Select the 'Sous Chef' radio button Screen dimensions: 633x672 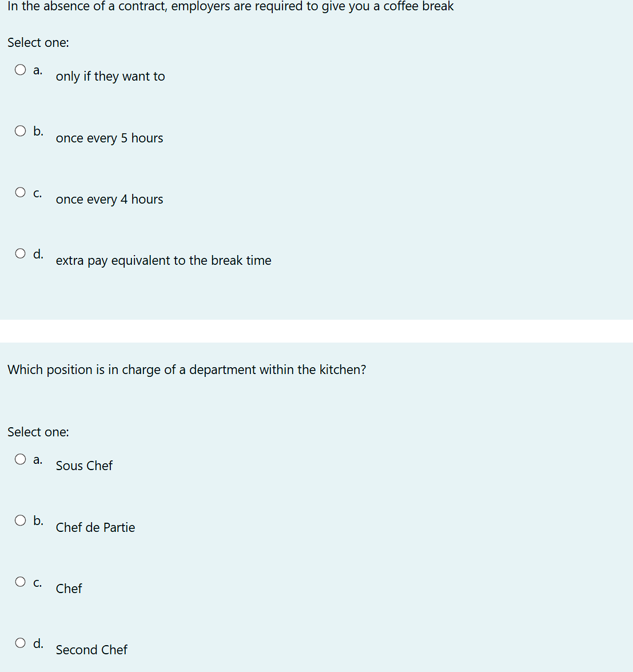[x=20, y=459]
